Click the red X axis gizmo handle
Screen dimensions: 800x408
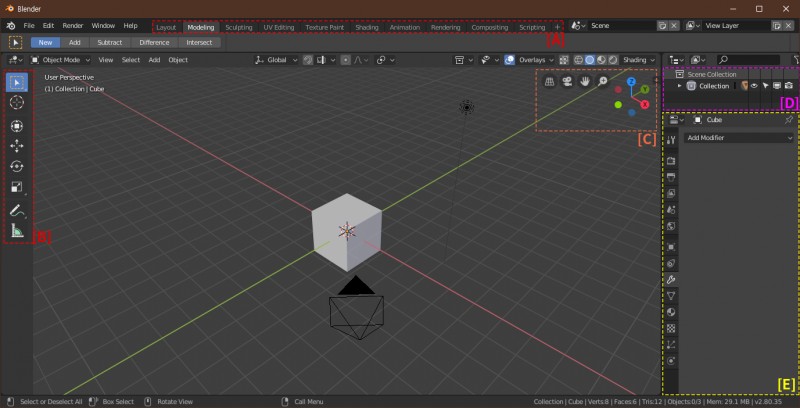coord(645,105)
